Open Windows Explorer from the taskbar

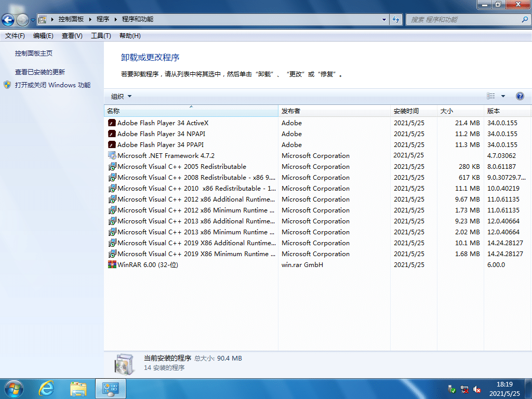[x=78, y=388]
